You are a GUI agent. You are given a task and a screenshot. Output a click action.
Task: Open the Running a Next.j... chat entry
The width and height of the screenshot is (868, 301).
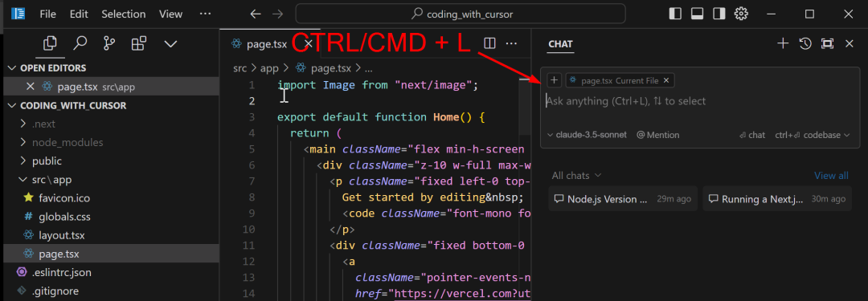(x=777, y=199)
